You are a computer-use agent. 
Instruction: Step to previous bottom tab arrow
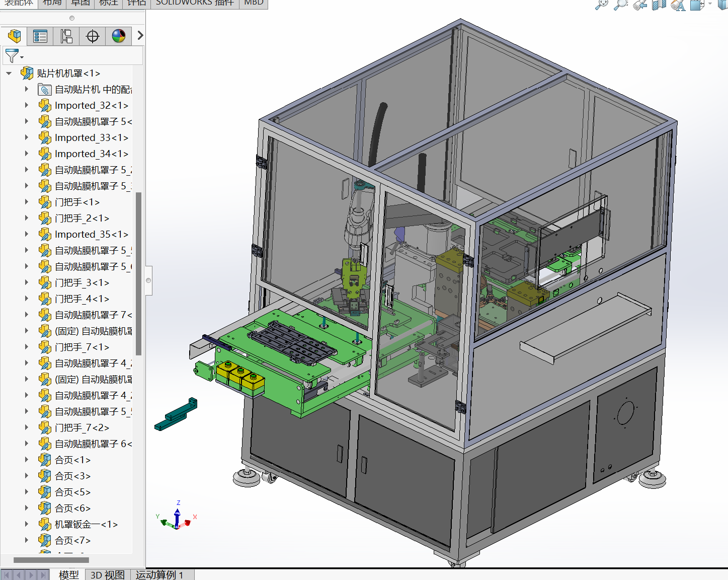coord(20,574)
